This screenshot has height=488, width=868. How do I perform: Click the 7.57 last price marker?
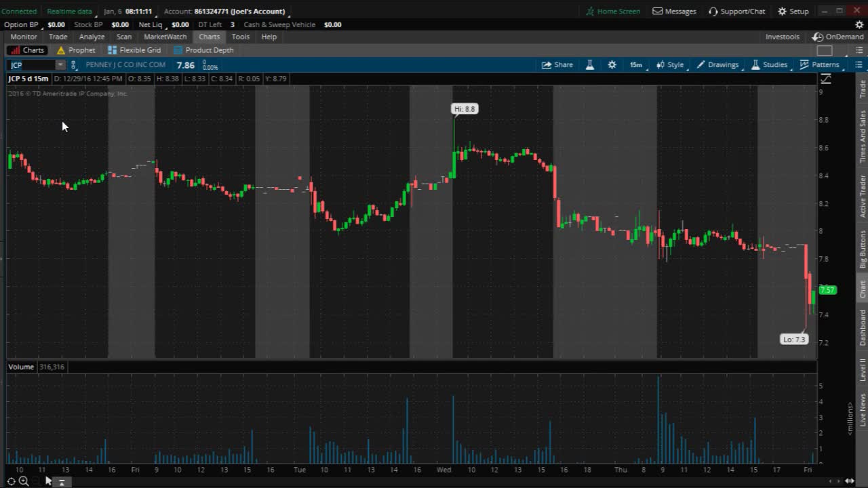pos(828,290)
